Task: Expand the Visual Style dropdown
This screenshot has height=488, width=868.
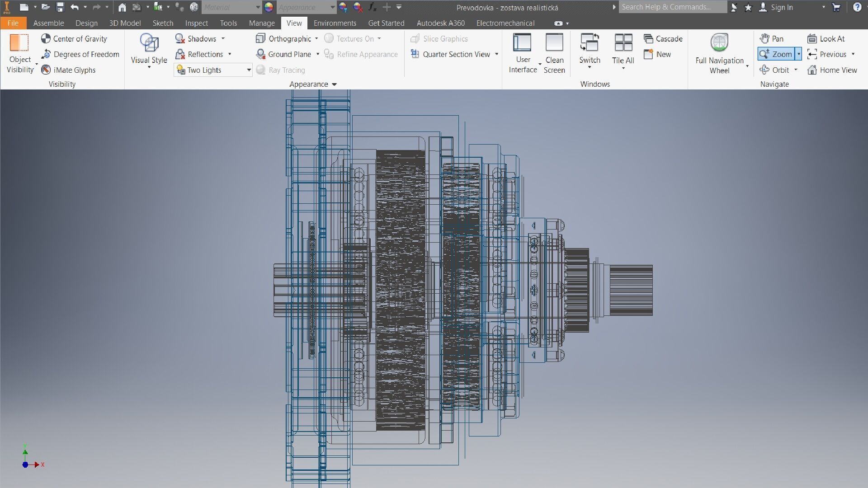Action: click(149, 67)
